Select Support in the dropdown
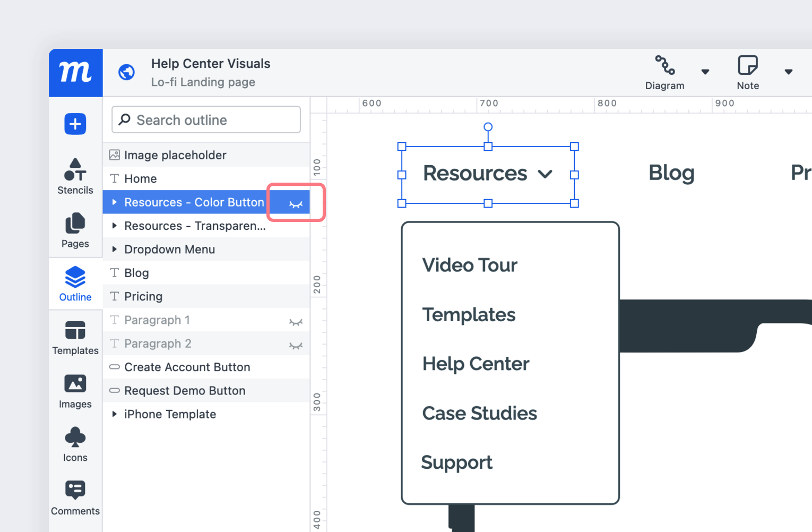The height and width of the screenshot is (532, 812). [456, 463]
